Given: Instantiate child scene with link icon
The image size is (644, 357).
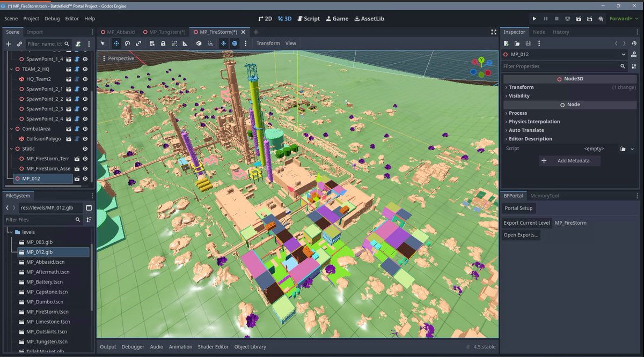Looking at the screenshot, I should [x=19, y=44].
